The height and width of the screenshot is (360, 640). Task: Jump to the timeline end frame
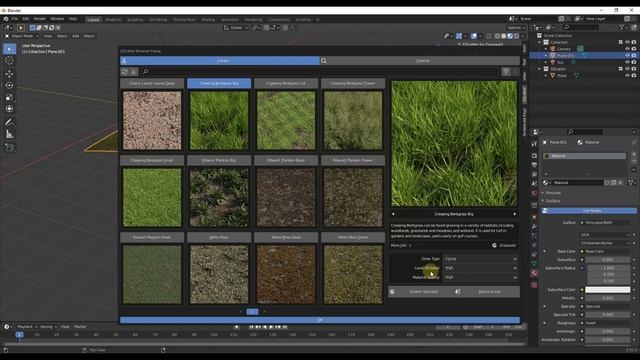coord(285,327)
